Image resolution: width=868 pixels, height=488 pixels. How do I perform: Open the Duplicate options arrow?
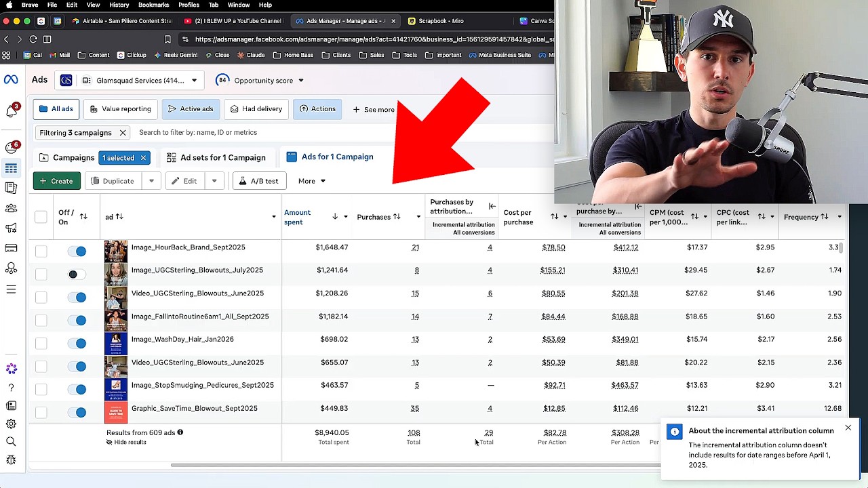pyautogui.click(x=151, y=181)
